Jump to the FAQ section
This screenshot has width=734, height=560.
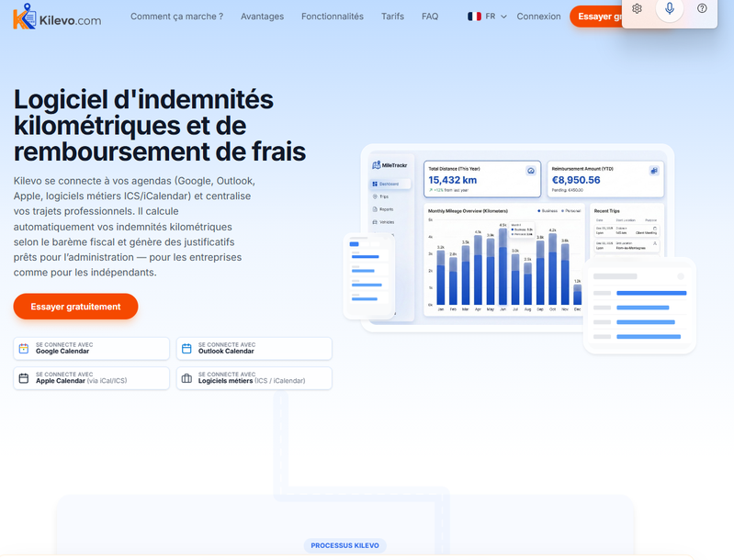[x=430, y=17]
